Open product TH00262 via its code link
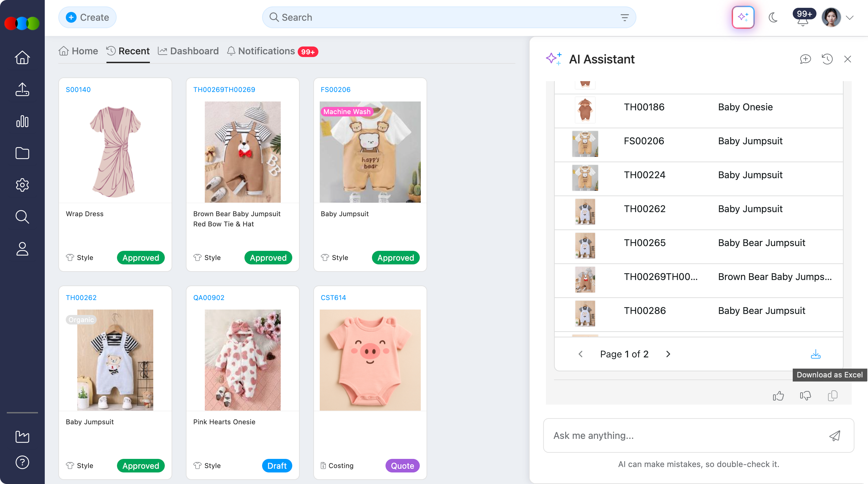Image resolution: width=868 pixels, height=484 pixels. tap(81, 297)
